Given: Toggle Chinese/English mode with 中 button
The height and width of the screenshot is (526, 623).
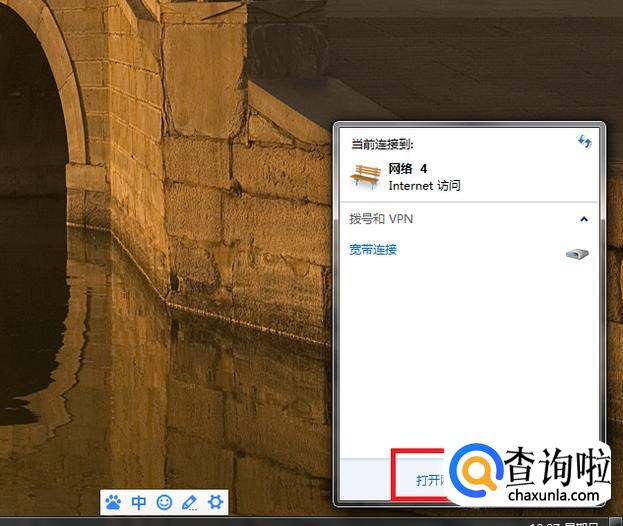Looking at the screenshot, I should [139, 502].
